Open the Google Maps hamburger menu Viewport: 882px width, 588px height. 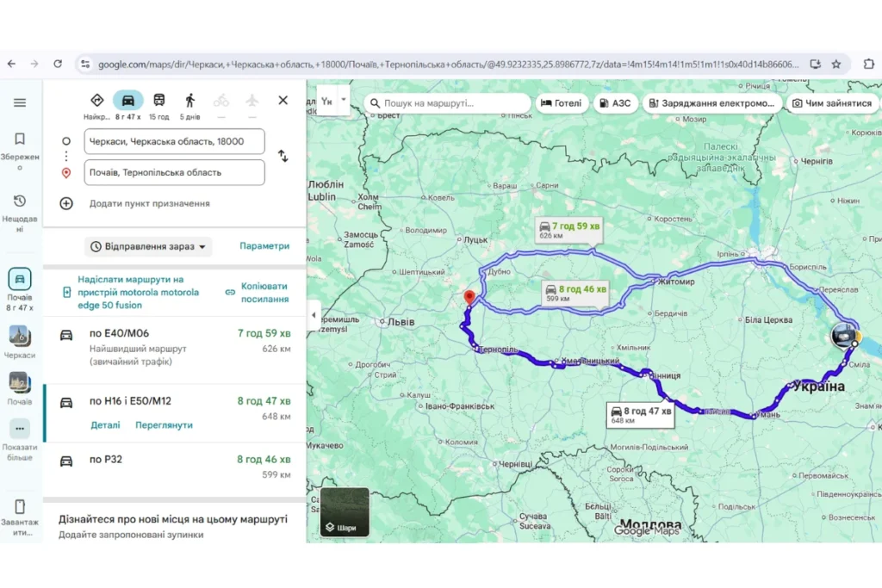point(20,102)
